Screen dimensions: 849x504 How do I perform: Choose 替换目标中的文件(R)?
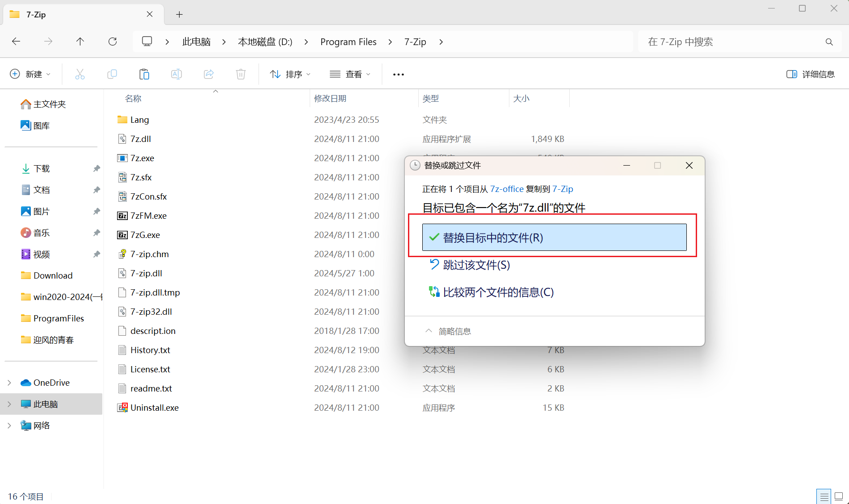point(554,237)
